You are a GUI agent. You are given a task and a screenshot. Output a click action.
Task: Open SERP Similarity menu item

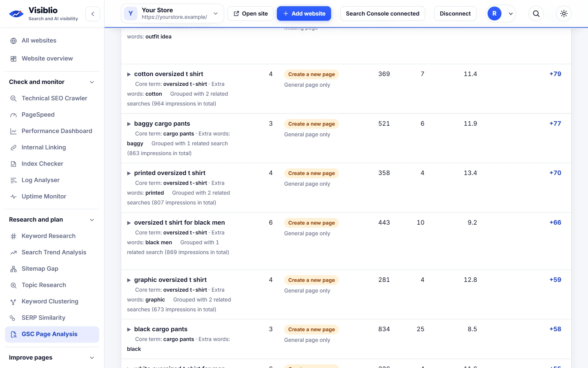pyautogui.click(x=52, y=318)
